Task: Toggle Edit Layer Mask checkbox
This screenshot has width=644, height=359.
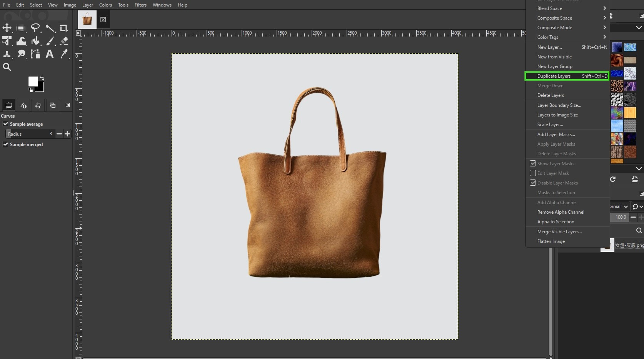Action: click(x=533, y=173)
